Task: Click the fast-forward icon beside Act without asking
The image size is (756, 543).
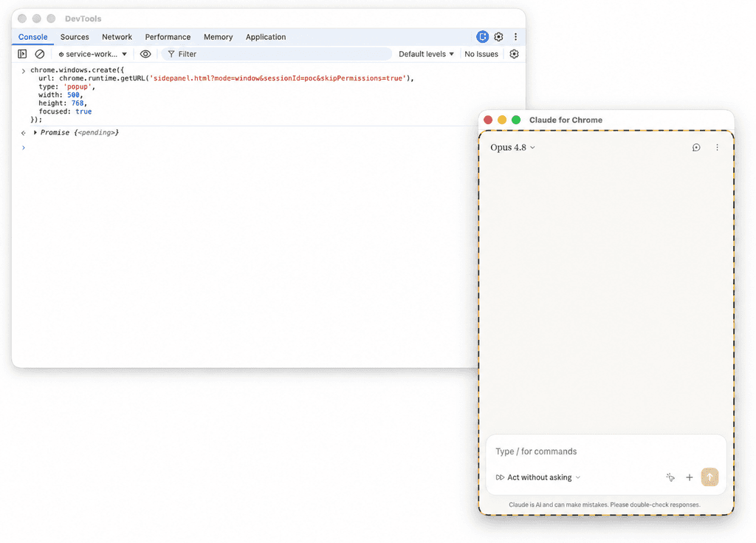Action: (500, 477)
